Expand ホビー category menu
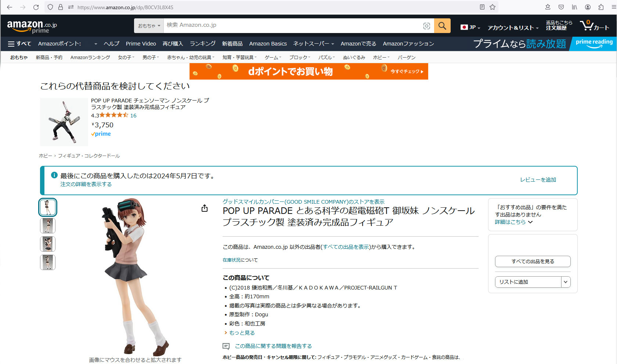The height and width of the screenshot is (364, 617). point(381,57)
